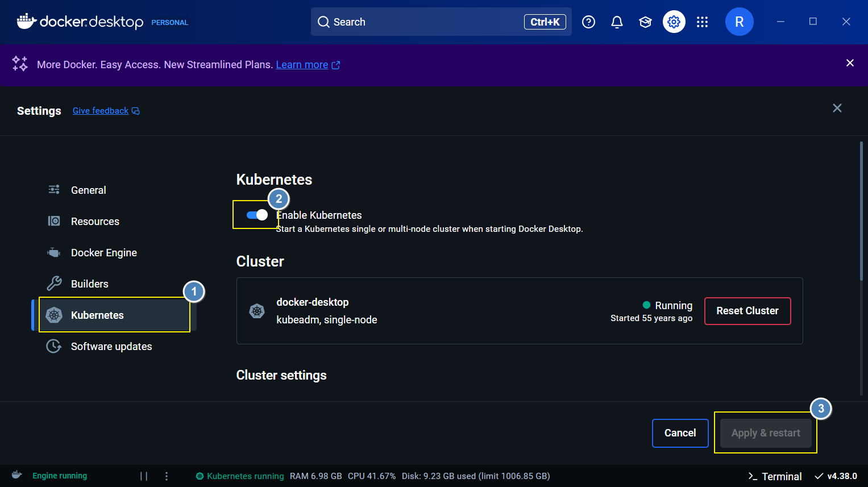The width and height of the screenshot is (868, 487).
Task: Click the Disk 9.23 GB used readout
Action: (476, 476)
